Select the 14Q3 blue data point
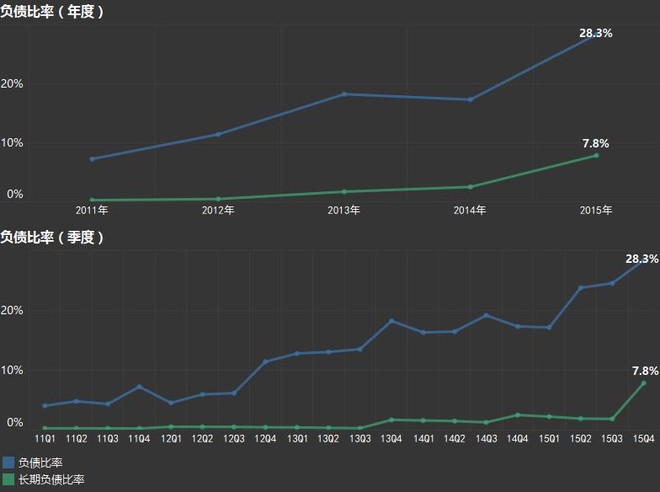Viewport: 660px width, 492px height. tap(486, 315)
